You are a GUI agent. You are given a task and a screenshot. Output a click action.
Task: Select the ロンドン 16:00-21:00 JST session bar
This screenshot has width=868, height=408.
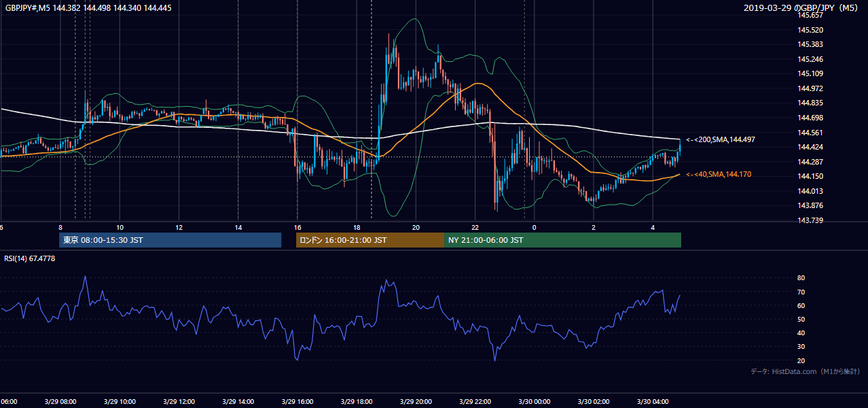[369, 240]
